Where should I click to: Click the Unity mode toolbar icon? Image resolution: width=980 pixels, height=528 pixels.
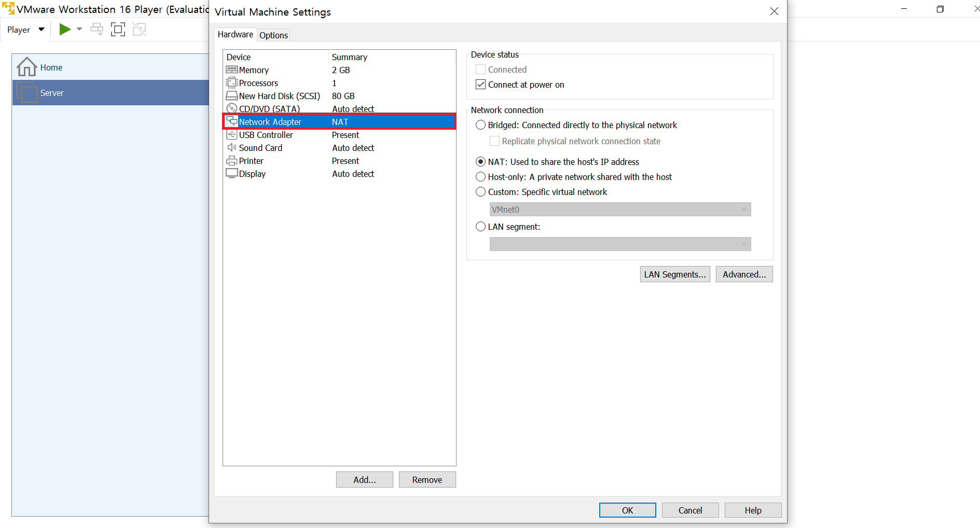point(140,30)
